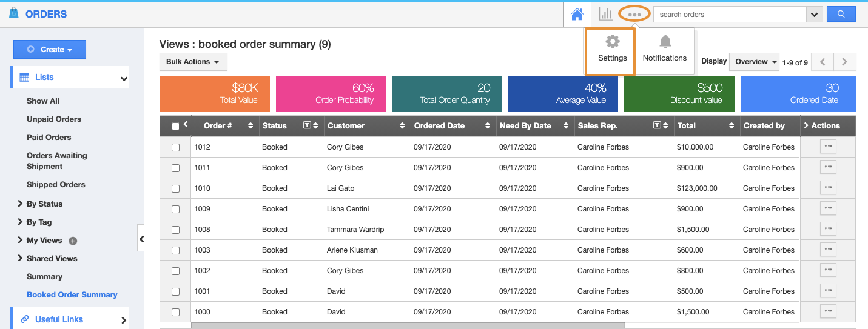868x329 pixels.
Task: Open actions menu for order 1012
Action: (x=828, y=147)
